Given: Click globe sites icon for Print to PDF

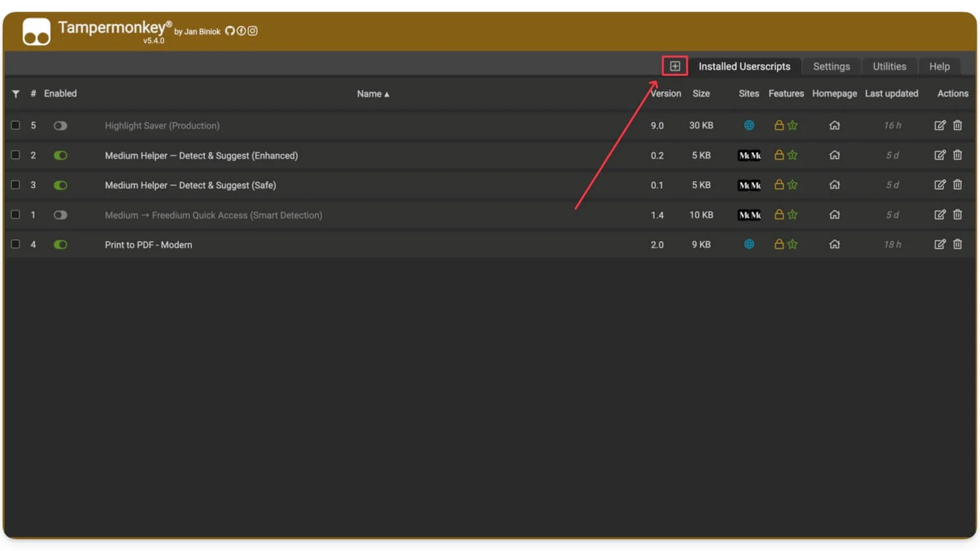Looking at the screenshot, I should pyautogui.click(x=749, y=244).
